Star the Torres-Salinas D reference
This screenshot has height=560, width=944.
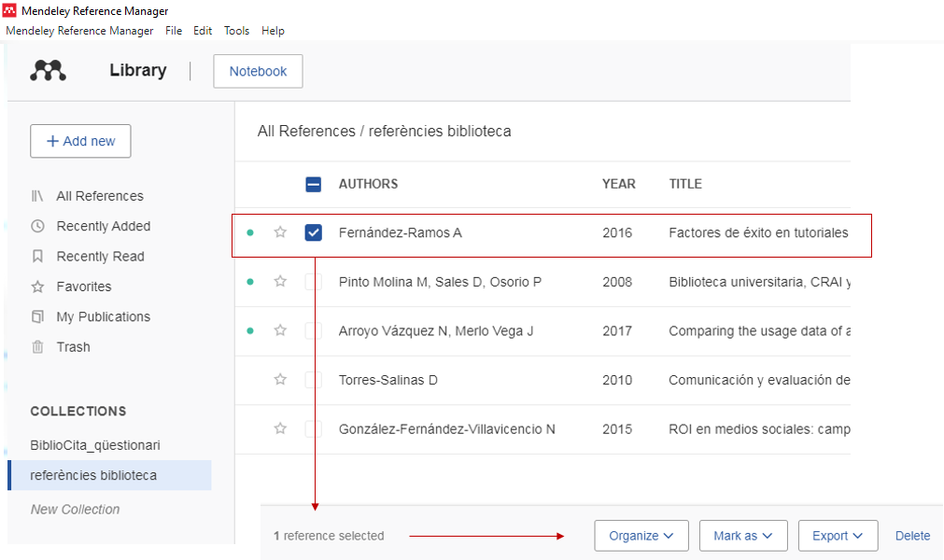[x=280, y=380]
